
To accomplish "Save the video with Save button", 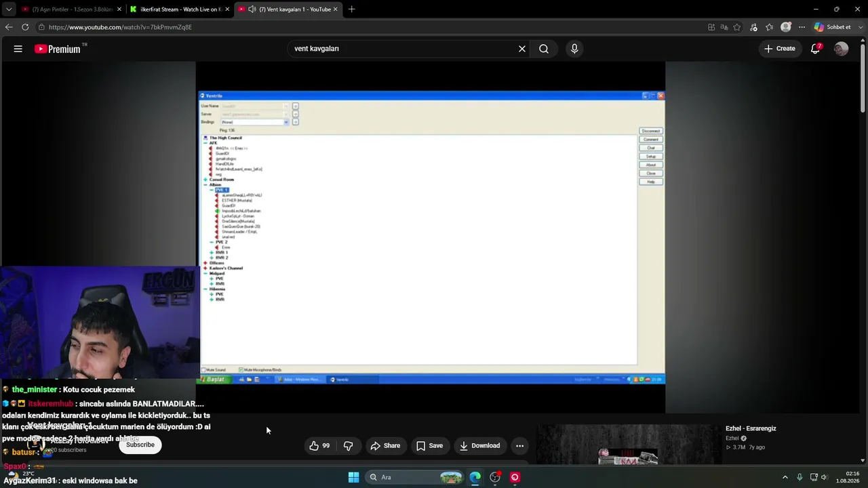I will pos(429,445).
